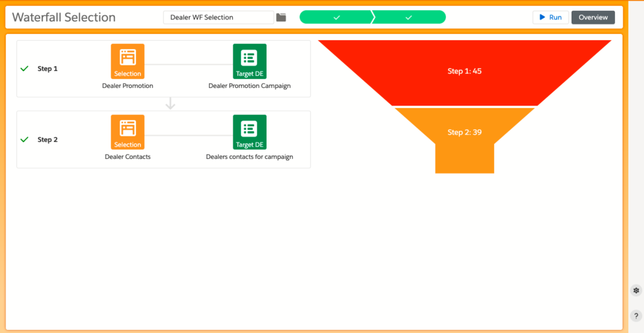Select second completed stage in progress bar

click(409, 18)
